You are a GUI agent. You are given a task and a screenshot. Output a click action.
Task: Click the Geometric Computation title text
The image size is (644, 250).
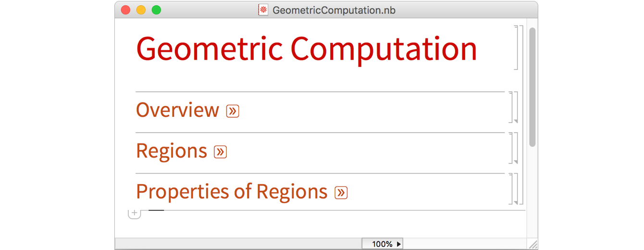point(306,49)
